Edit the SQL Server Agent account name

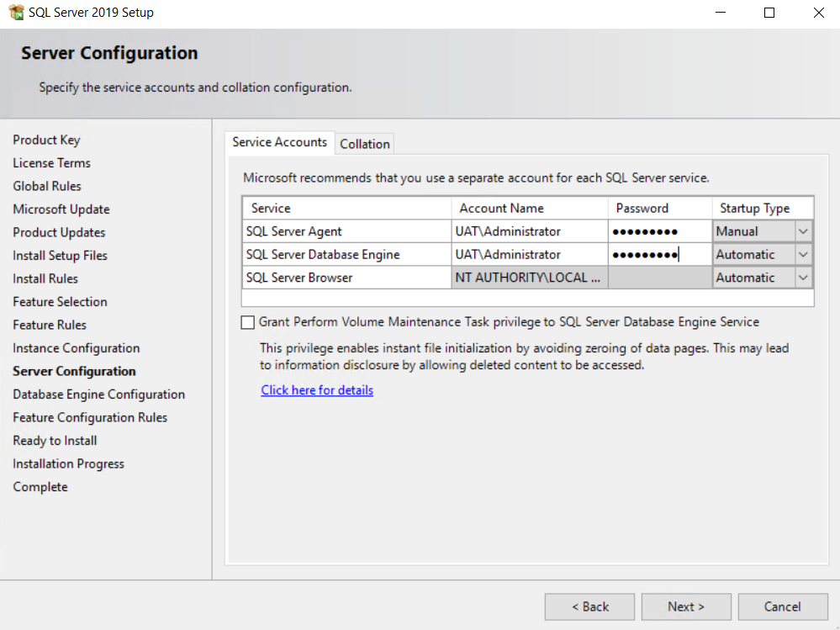click(x=529, y=231)
